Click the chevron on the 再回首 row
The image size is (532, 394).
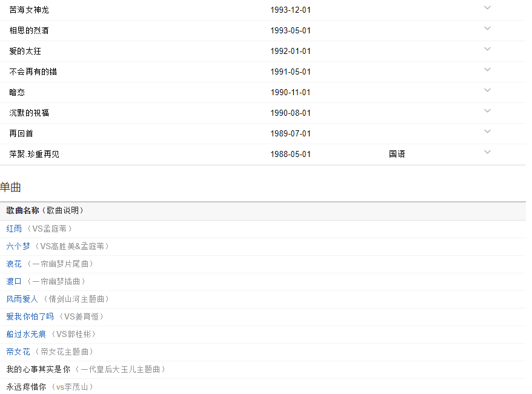click(x=487, y=132)
